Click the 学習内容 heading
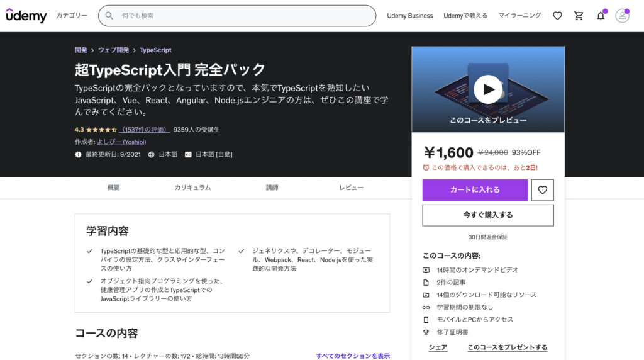The height and width of the screenshot is (360, 644). coord(108,231)
